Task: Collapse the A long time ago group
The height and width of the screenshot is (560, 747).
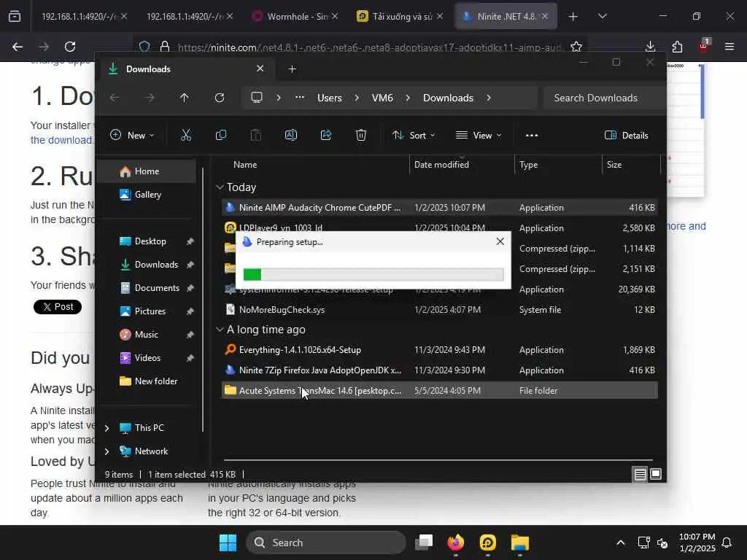Action: pos(220,330)
